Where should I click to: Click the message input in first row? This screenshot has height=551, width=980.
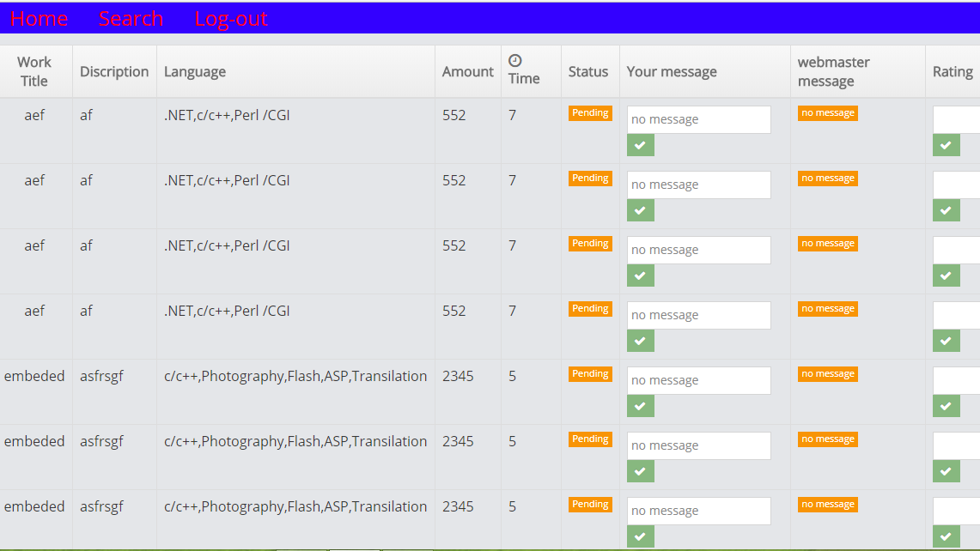pos(698,120)
